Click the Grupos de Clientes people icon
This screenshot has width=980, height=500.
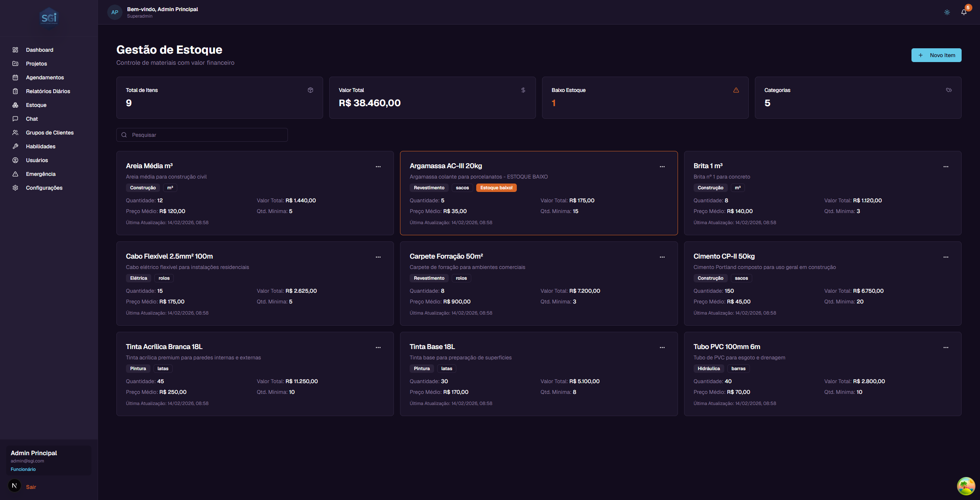[15, 133]
